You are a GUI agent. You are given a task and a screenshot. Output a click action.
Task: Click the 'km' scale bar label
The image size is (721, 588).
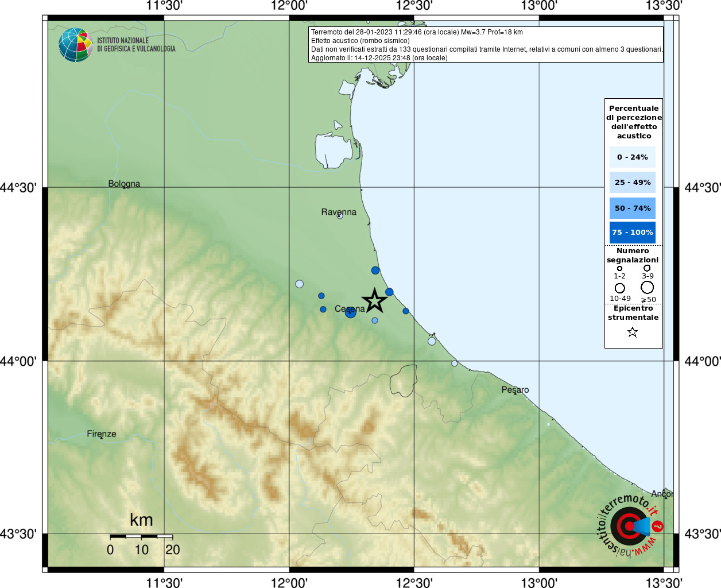(141, 520)
